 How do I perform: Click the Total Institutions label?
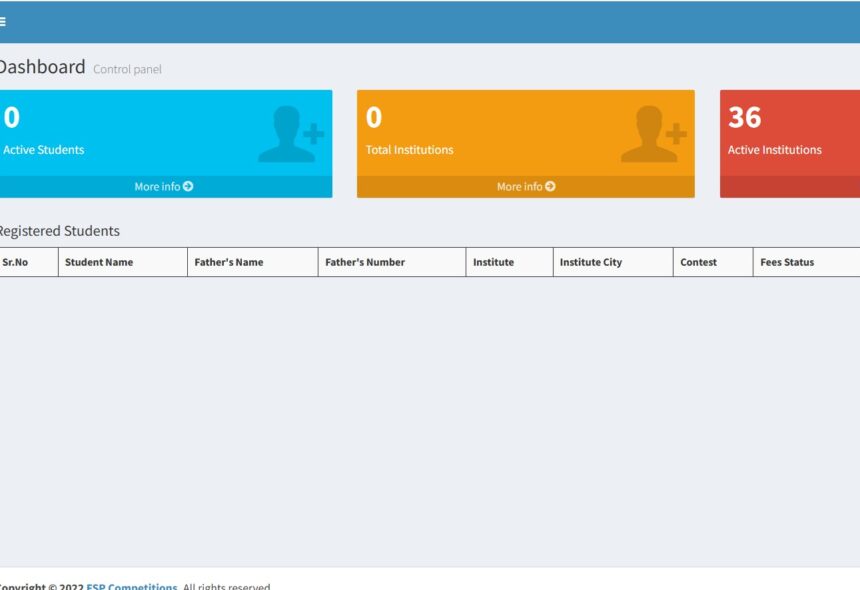point(410,150)
